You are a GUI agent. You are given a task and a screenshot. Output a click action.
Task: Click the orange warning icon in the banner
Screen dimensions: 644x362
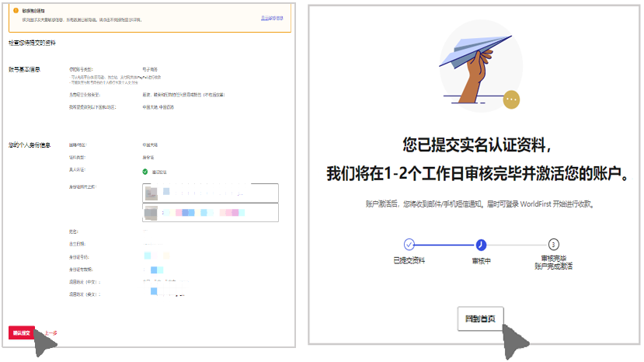(x=16, y=10)
